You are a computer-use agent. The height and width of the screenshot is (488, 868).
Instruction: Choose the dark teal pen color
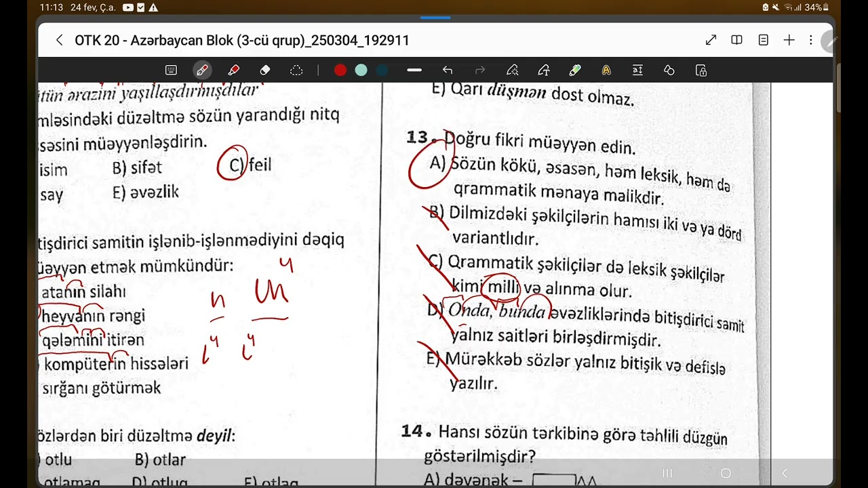pyautogui.click(x=382, y=70)
